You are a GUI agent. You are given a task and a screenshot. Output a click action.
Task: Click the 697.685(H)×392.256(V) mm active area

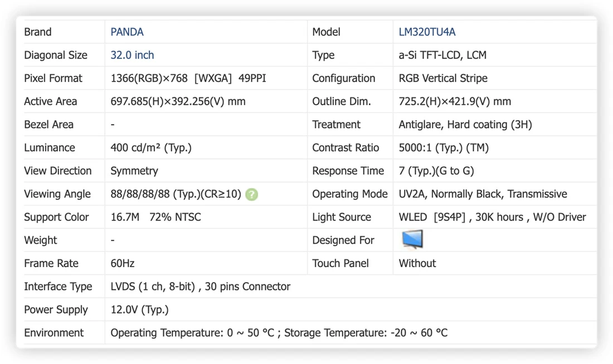click(178, 101)
